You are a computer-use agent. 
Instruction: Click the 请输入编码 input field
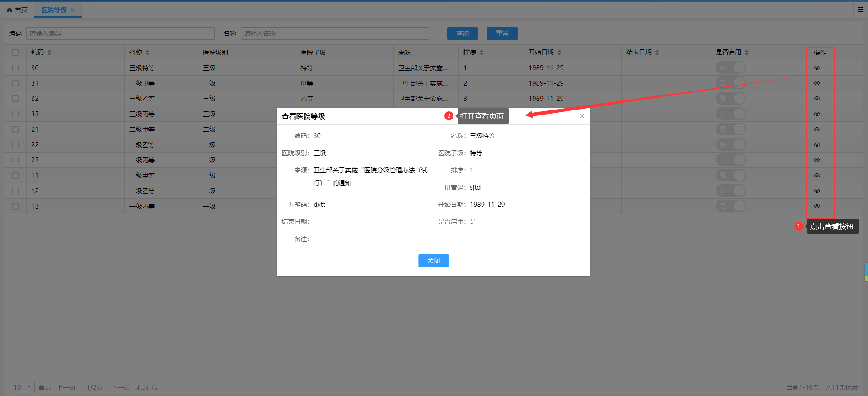(120, 33)
